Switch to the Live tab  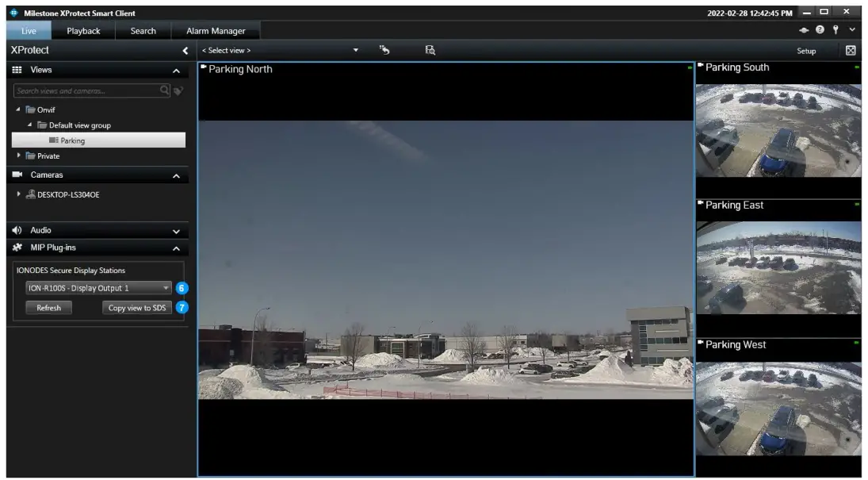point(29,31)
